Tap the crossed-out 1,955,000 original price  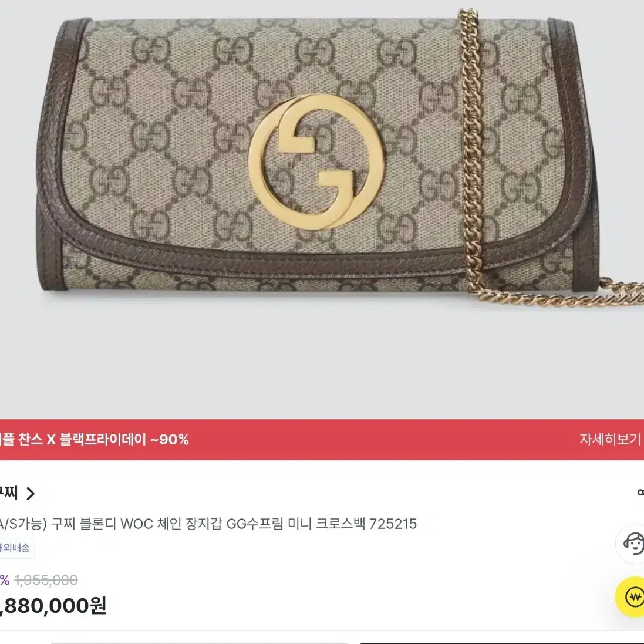pos(46,580)
